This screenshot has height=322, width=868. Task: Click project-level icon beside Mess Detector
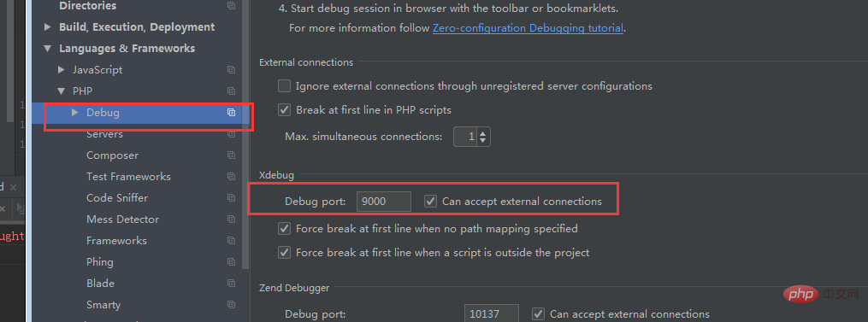click(x=232, y=220)
